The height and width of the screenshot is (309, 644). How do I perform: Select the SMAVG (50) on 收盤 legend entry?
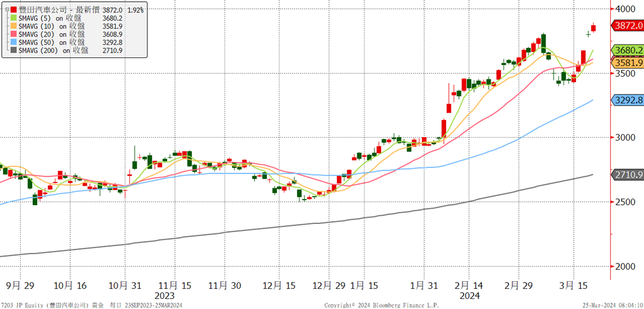coord(67,43)
